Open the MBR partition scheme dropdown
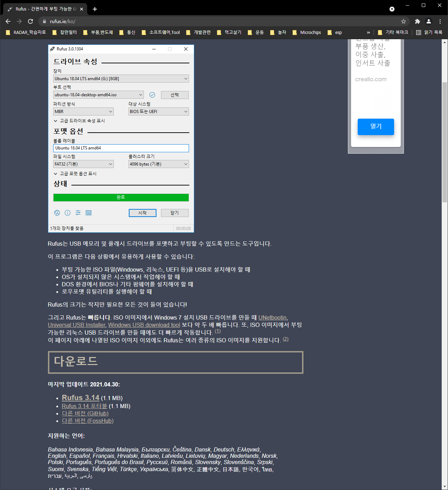Viewport: 448px width, 490px height. 83,112
